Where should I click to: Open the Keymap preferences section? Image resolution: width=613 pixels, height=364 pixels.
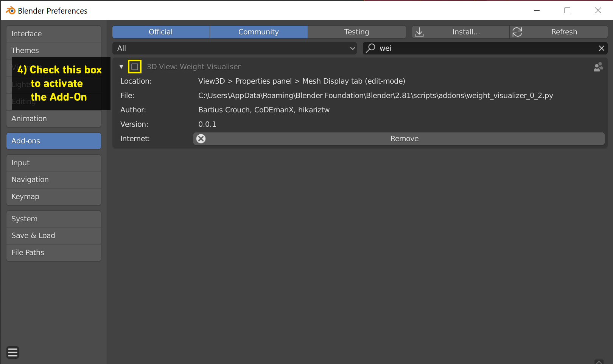click(54, 196)
